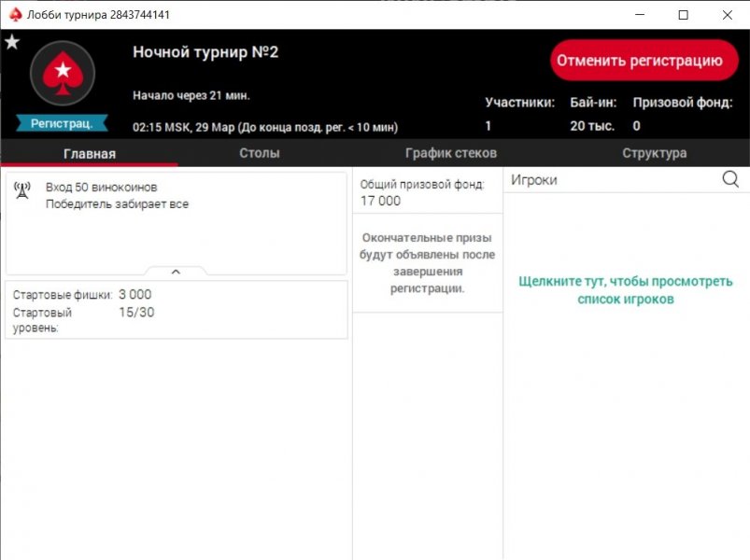The width and height of the screenshot is (750, 560).
Task: Select the Ночной турнир №2 title
Action: (205, 52)
